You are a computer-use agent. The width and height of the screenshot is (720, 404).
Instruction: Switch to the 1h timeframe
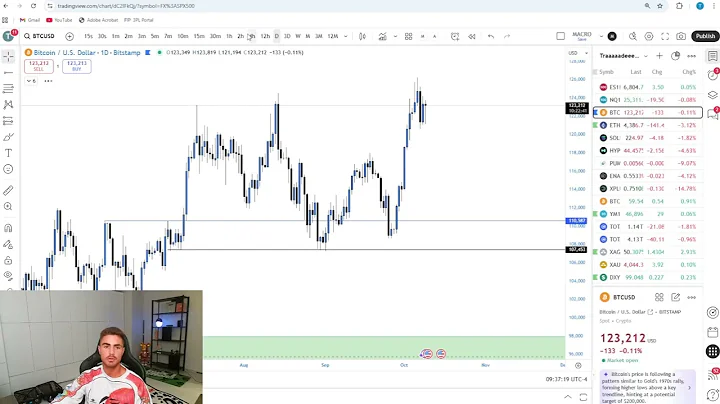coord(229,36)
